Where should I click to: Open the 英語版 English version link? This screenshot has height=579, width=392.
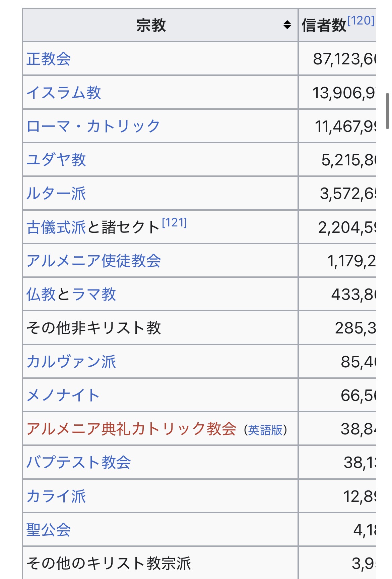click(265, 430)
